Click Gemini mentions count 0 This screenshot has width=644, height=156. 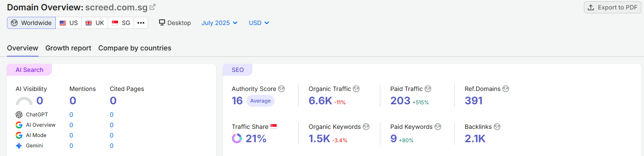[71, 146]
